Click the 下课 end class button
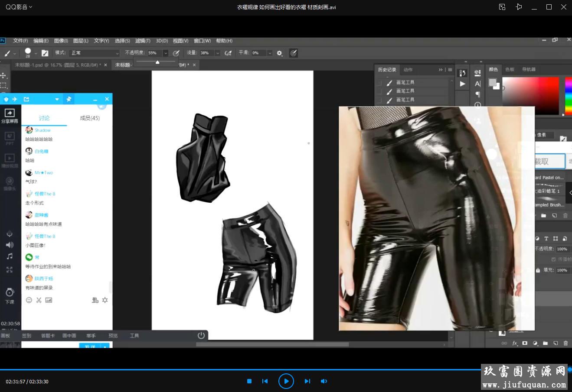 pyautogui.click(x=10, y=295)
